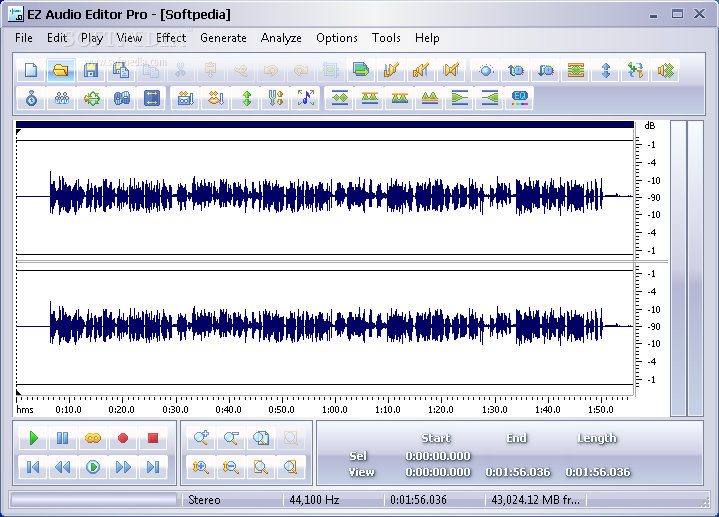719x517 pixels.
Task: Click the blue frame with yellow arrows icon
Action: click(x=151, y=98)
